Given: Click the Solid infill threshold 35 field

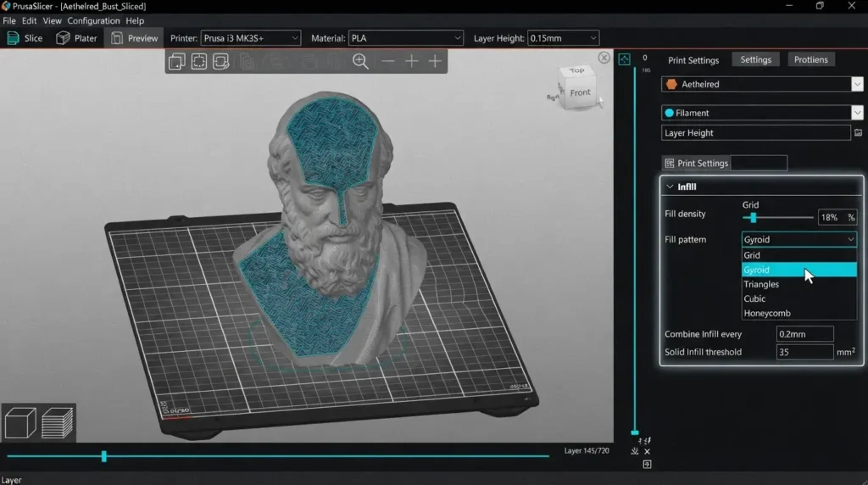Looking at the screenshot, I should click(x=805, y=352).
